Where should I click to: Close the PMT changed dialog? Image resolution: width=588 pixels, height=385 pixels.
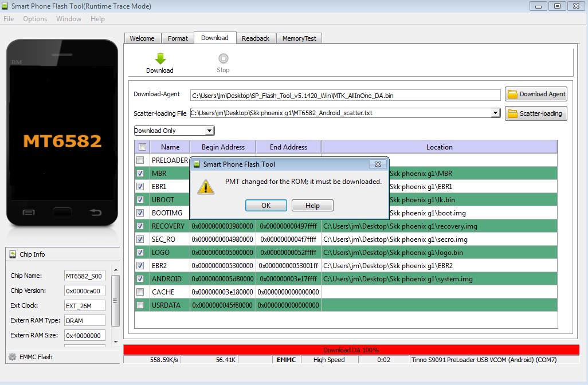(378, 164)
